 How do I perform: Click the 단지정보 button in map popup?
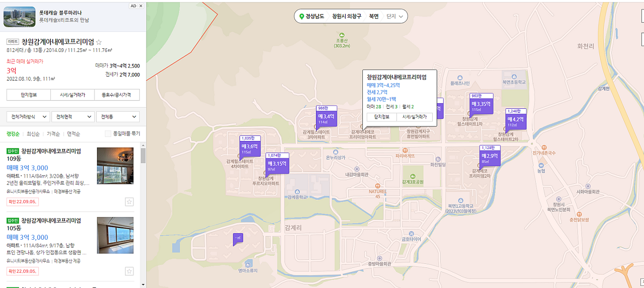[x=381, y=117]
